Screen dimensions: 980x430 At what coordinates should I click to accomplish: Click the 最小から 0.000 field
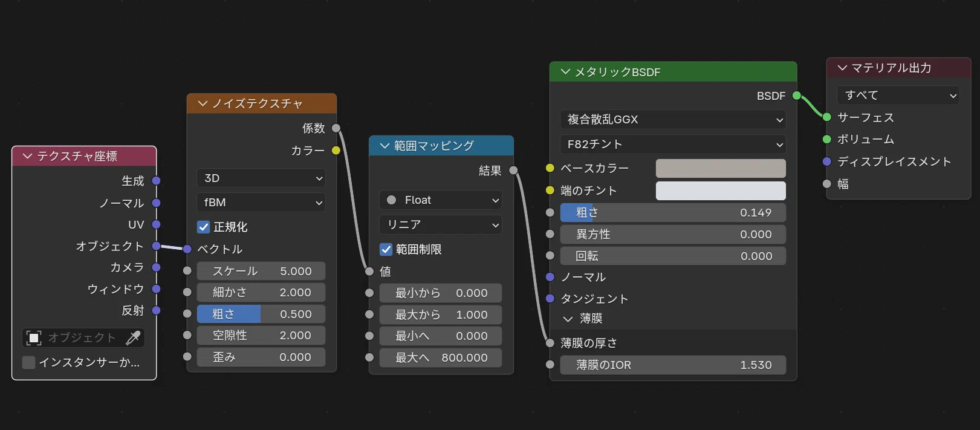click(x=441, y=293)
